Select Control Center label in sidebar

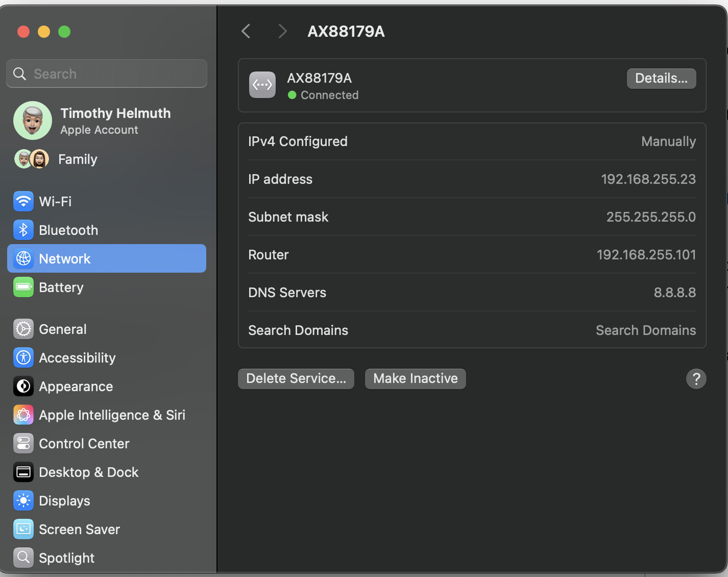(84, 443)
